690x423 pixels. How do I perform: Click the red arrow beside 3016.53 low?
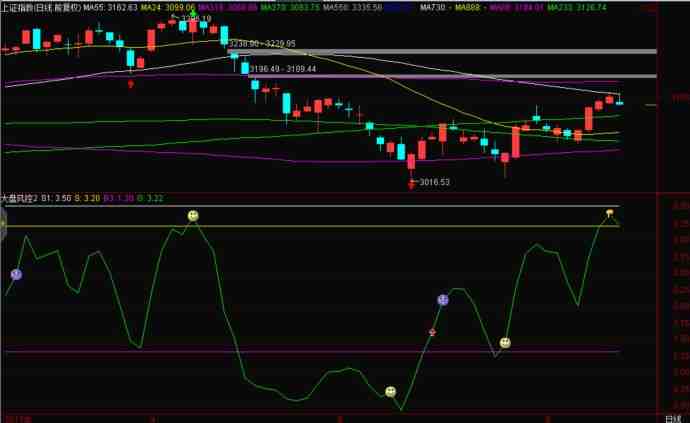tap(411, 184)
